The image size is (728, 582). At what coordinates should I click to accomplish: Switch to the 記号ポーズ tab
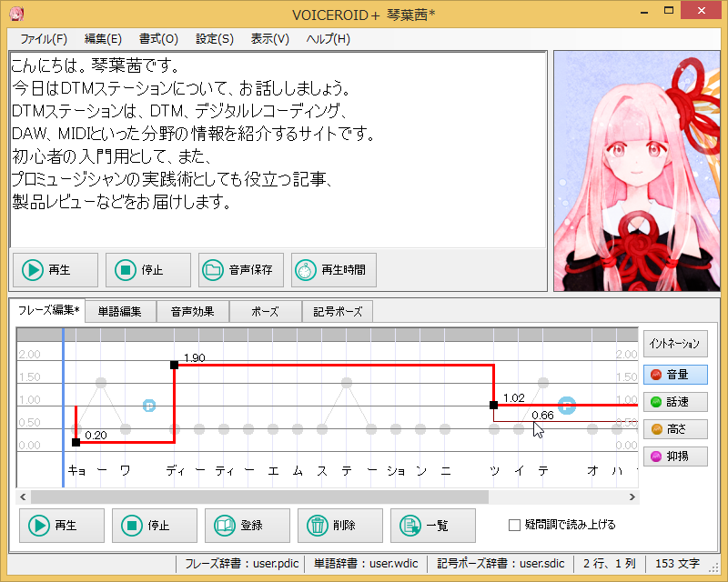[338, 311]
